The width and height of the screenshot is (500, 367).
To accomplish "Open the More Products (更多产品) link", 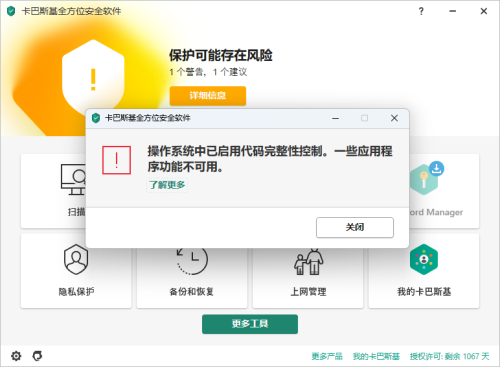I will tap(327, 356).
